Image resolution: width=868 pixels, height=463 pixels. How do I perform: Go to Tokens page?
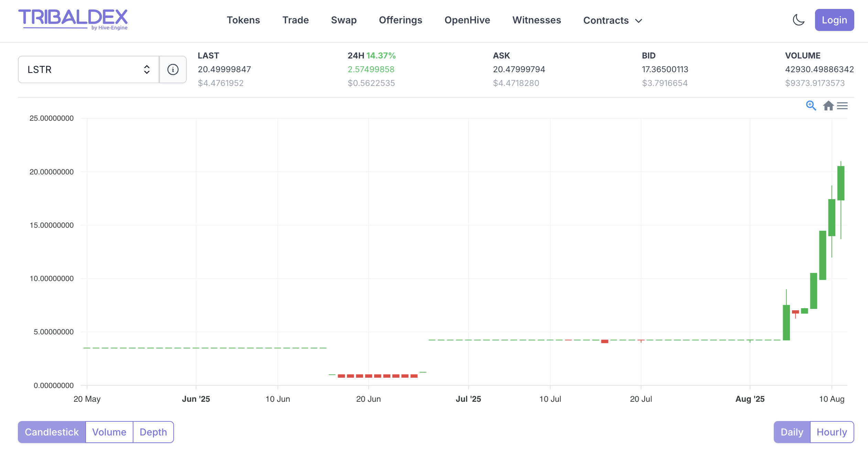(x=243, y=20)
